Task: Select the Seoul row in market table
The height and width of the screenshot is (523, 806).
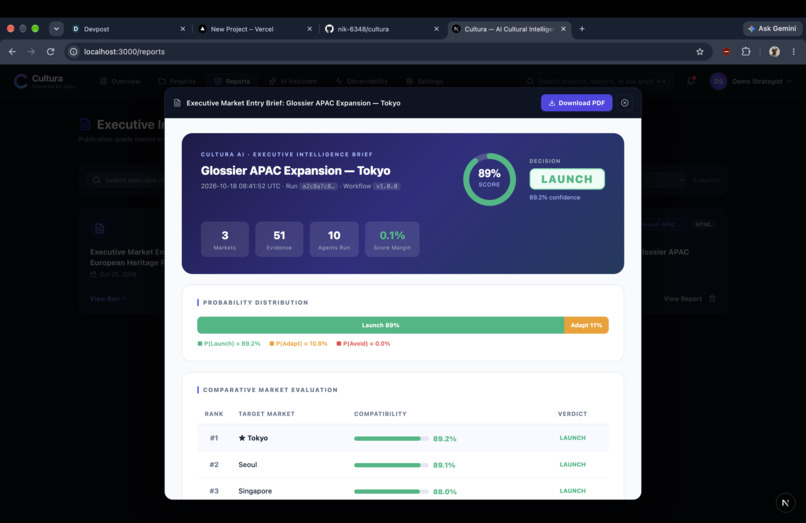Action: tap(403, 464)
